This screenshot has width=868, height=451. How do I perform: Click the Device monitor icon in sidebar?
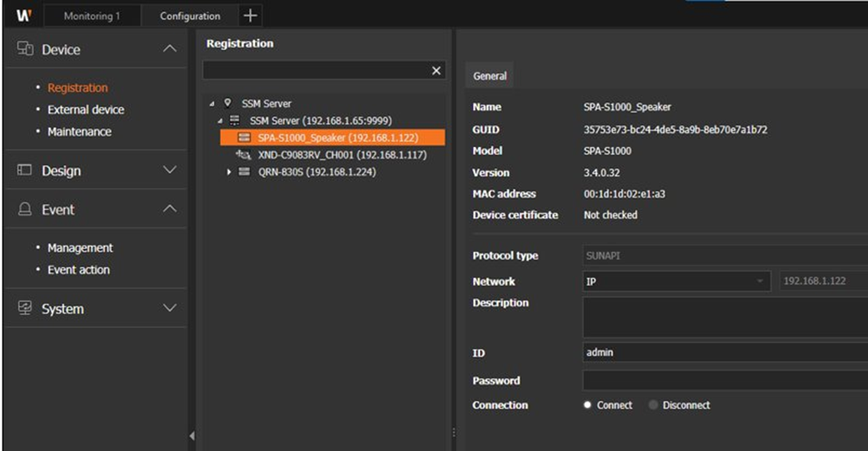pos(25,49)
